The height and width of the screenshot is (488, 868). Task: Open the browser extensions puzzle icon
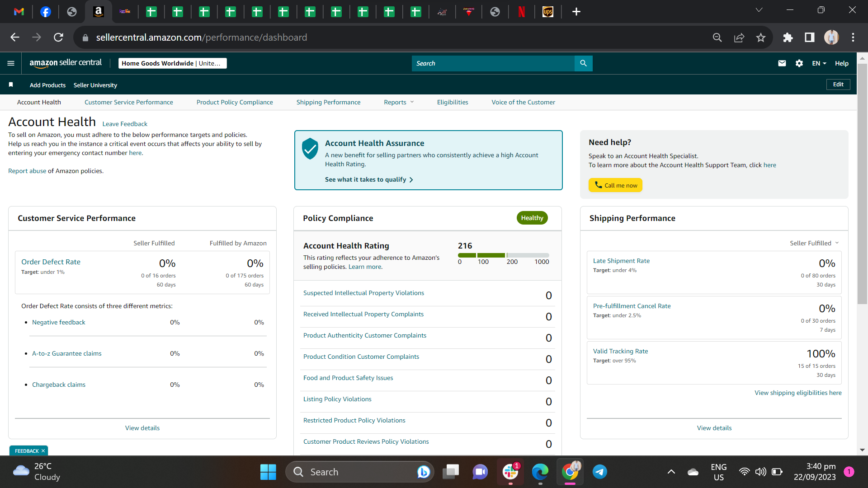click(788, 38)
